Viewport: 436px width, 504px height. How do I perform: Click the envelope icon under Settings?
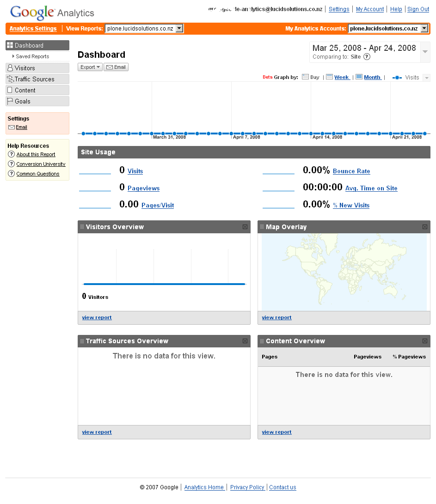pos(12,128)
